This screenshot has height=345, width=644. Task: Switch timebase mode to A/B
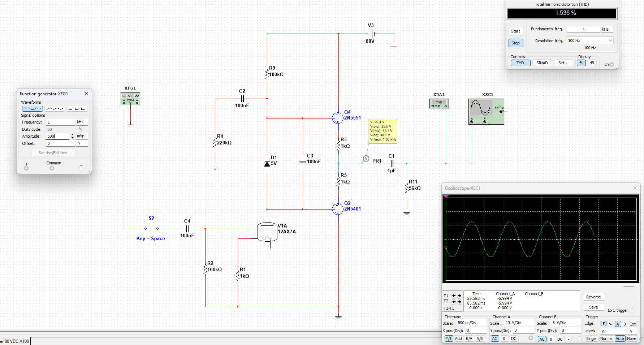(x=479, y=338)
